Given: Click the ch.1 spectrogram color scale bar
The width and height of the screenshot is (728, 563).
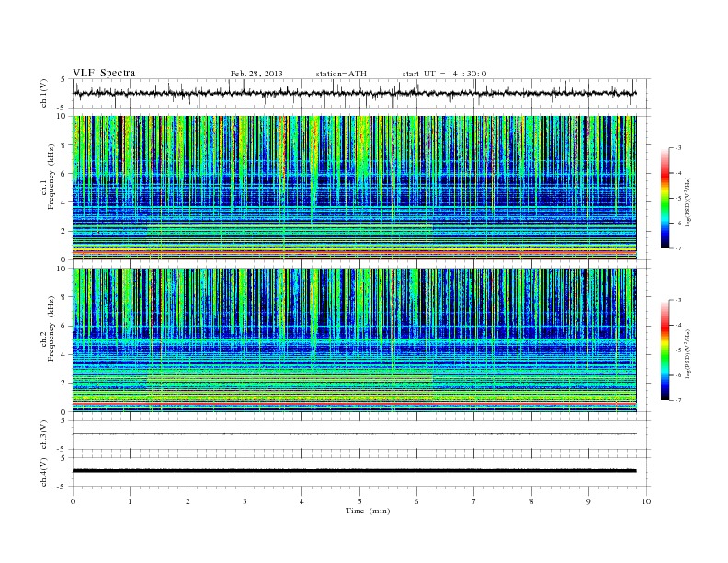Looking at the screenshot, I should tap(665, 198).
